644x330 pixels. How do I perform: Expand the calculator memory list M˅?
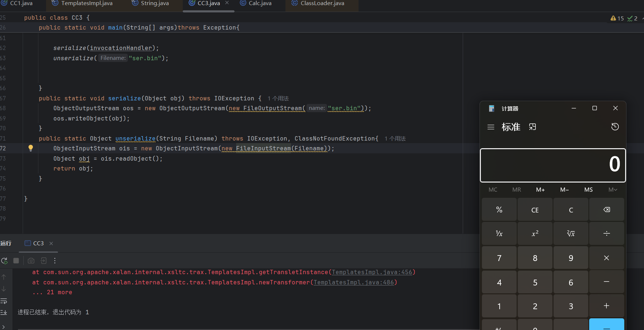[613, 189]
